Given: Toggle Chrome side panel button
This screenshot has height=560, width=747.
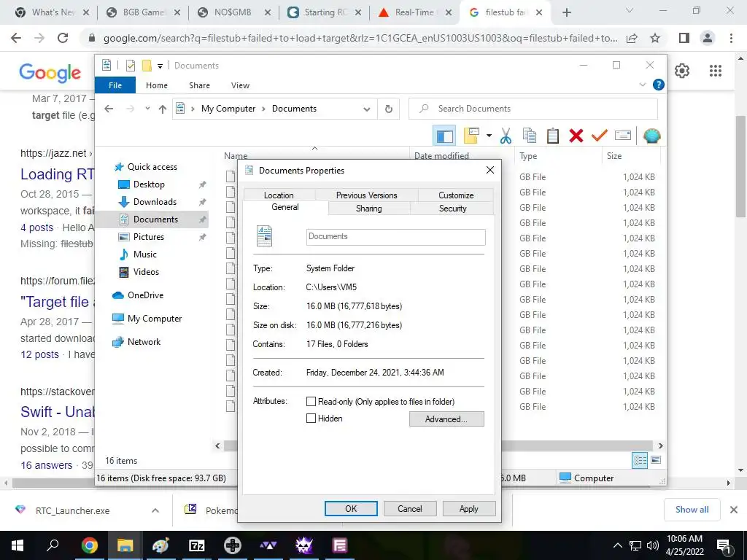Looking at the screenshot, I should click(x=684, y=38).
